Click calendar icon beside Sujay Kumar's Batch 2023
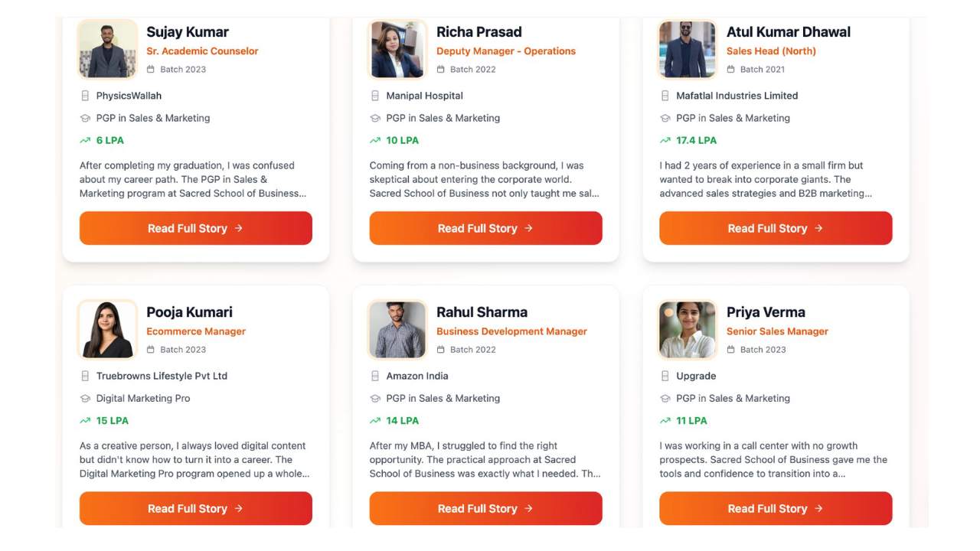This screenshot has height=551, width=980. tap(151, 70)
